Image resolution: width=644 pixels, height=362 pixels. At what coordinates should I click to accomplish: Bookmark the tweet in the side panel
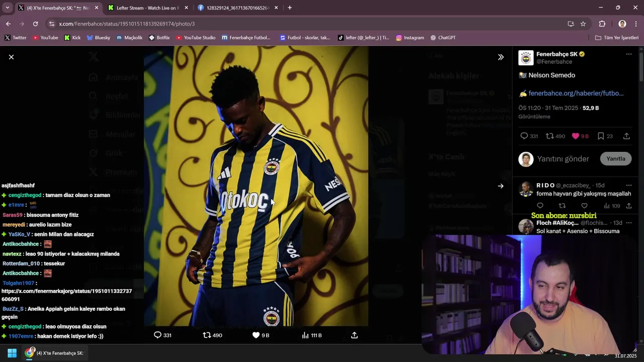[x=601, y=136]
